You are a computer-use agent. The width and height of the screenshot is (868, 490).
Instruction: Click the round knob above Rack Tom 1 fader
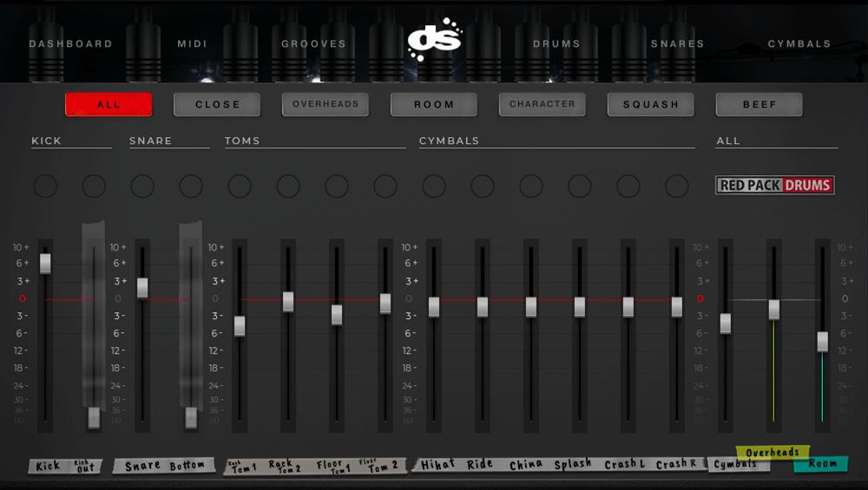(240, 186)
